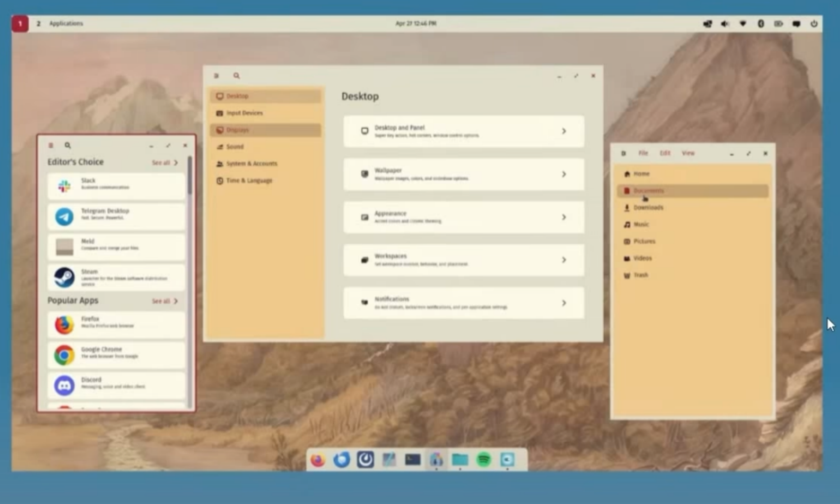Viewport: 840px width, 504px height.
Task: Open the search in the app store window
Action: 67,145
